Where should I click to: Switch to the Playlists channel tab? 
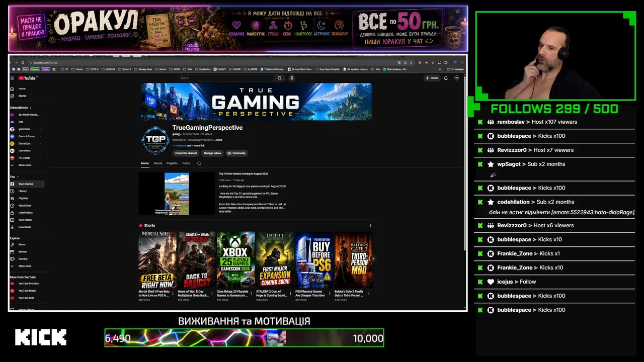[x=172, y=163]
